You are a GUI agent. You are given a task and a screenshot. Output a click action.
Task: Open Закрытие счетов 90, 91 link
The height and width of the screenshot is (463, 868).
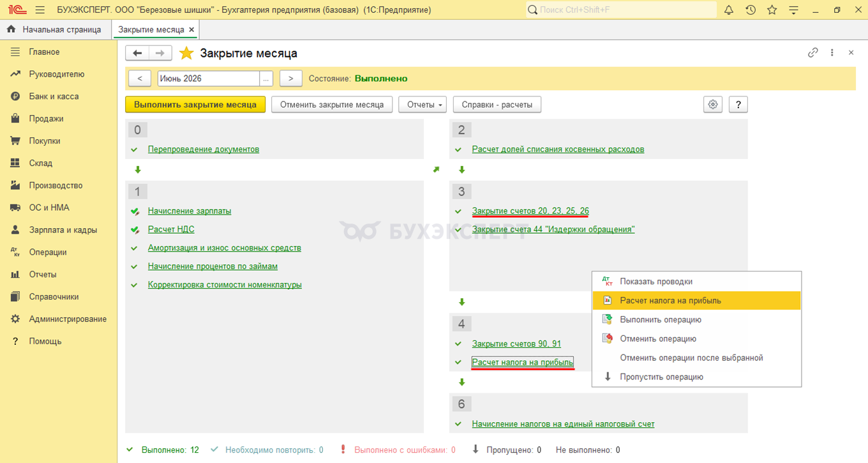516,344
